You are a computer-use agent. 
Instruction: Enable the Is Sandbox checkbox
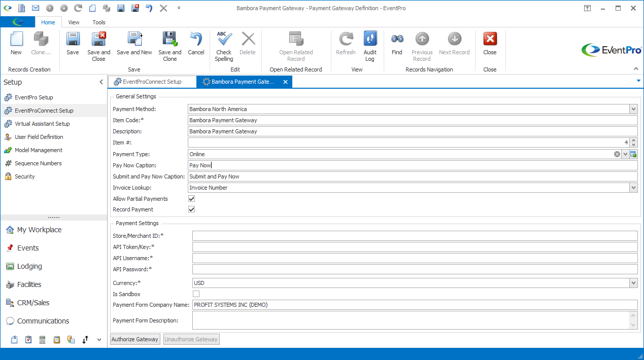click(196, 294)
